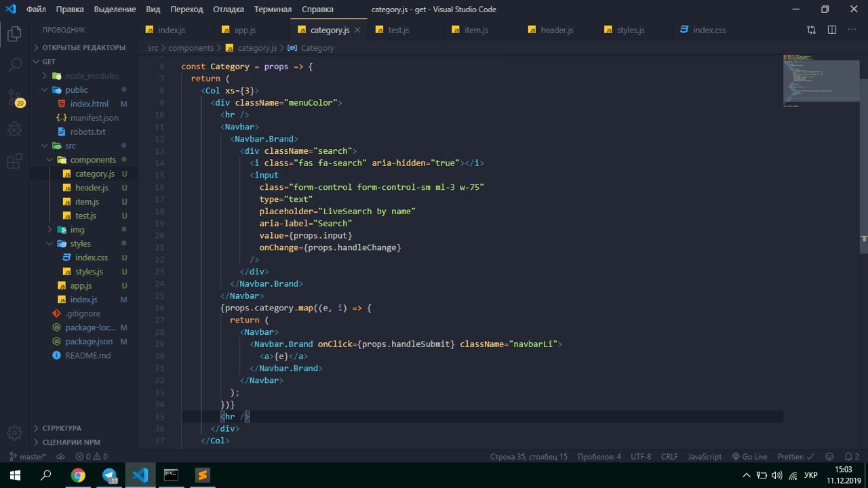Click the Go Live server toggle
The width and height of the screenshot is (868, 488).
(749, 457)
